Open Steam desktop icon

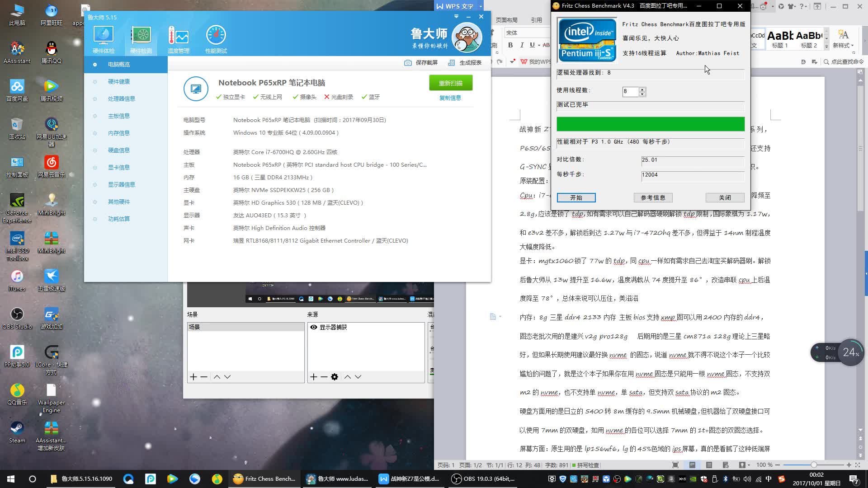click(17, 432)
